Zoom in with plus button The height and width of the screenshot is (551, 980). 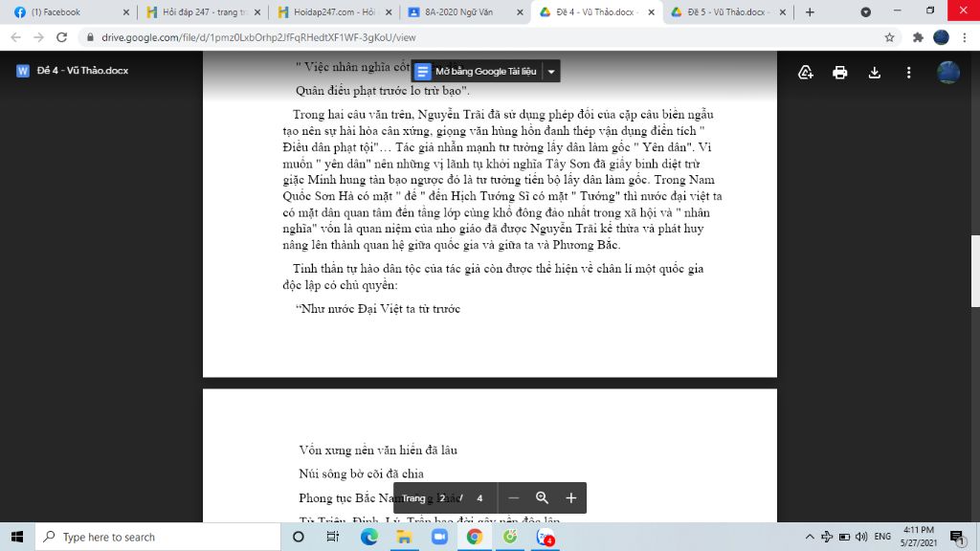570,497
